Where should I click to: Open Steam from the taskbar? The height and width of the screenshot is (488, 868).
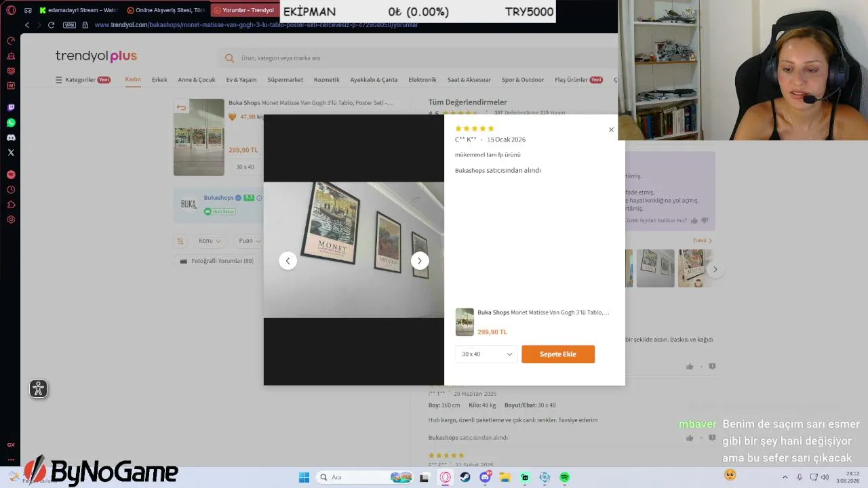tap(465, 477)
